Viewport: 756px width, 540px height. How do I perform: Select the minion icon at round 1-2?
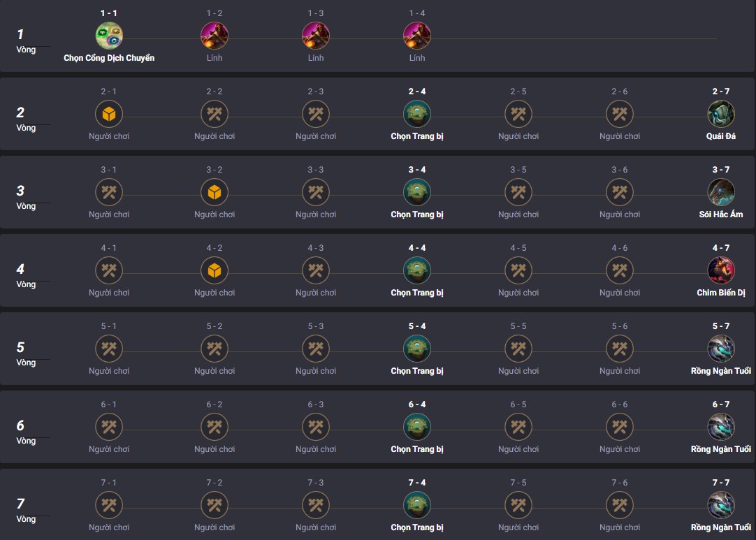pos(215,36)
